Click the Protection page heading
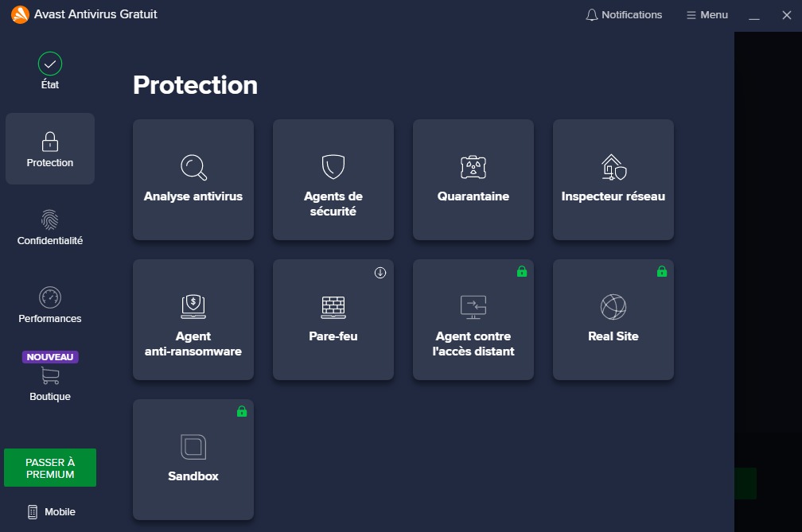 click(x=196, y=85)
